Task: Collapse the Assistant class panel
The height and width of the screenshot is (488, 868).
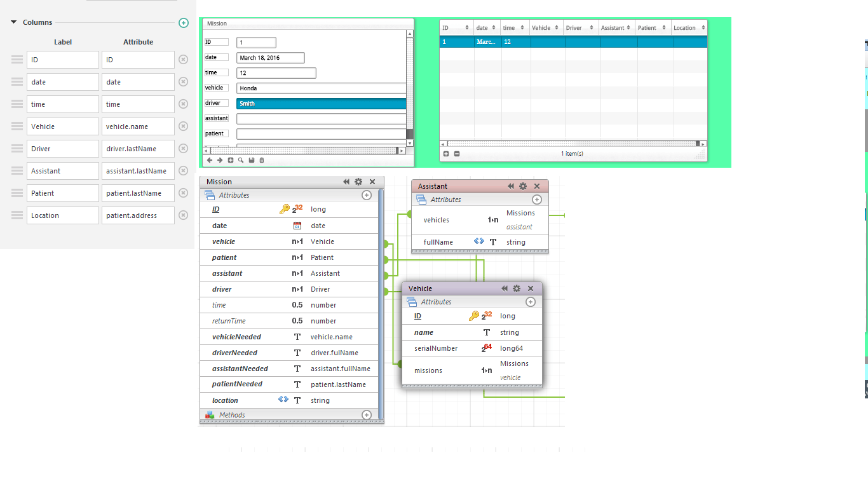Action: point(510,186)
